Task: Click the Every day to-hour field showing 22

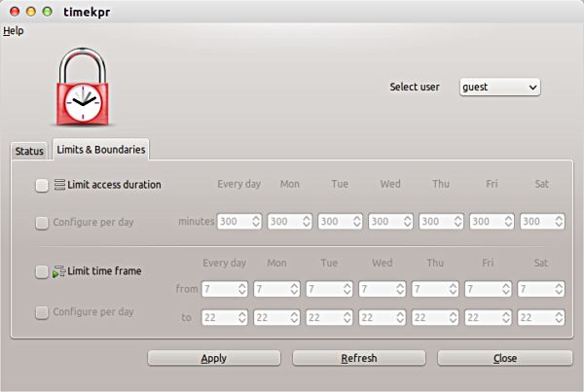Action: coord(225,317)
